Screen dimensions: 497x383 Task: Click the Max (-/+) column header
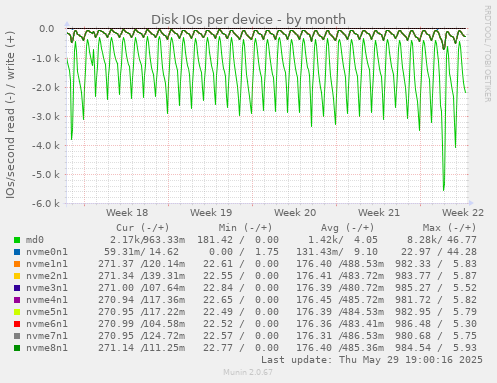pyautogui.click(x=449, y=228)
